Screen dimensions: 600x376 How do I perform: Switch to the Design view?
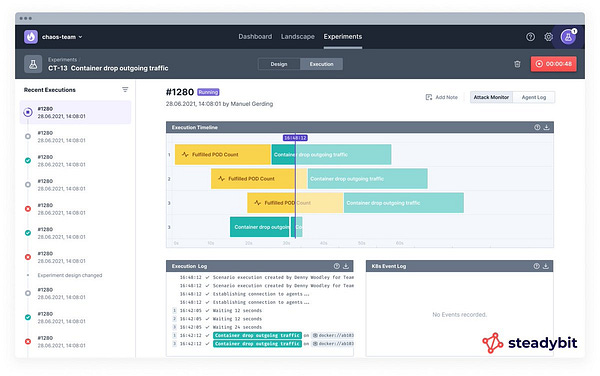point(279,64)
